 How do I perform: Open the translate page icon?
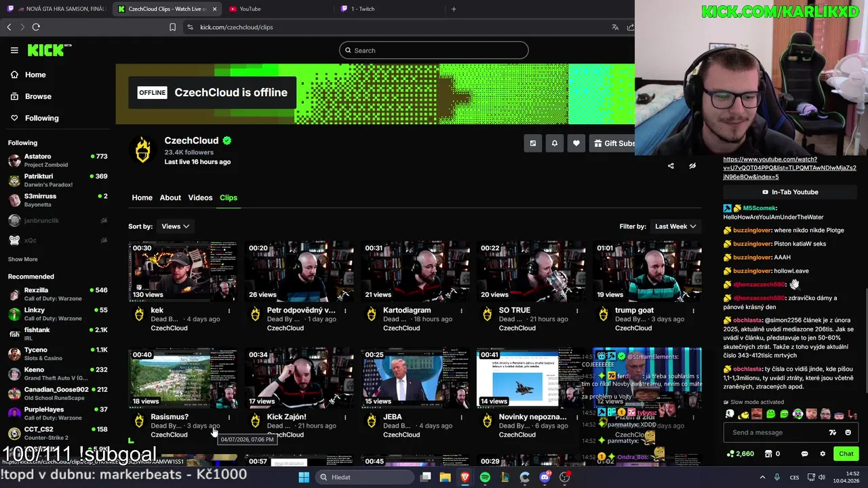pos(615,27)
